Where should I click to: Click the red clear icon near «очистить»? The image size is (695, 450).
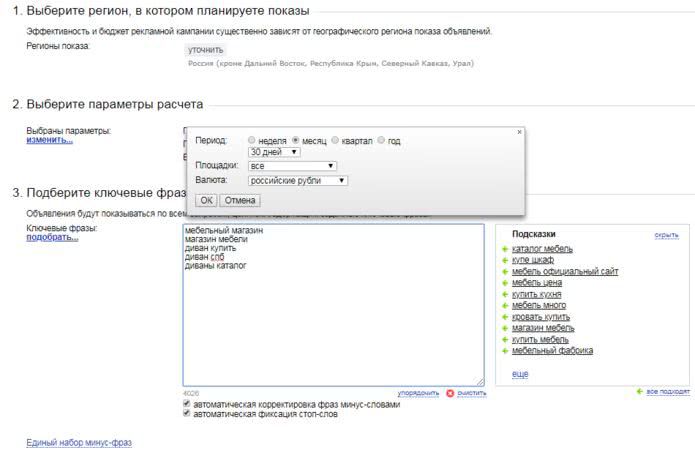coord(450,393)
